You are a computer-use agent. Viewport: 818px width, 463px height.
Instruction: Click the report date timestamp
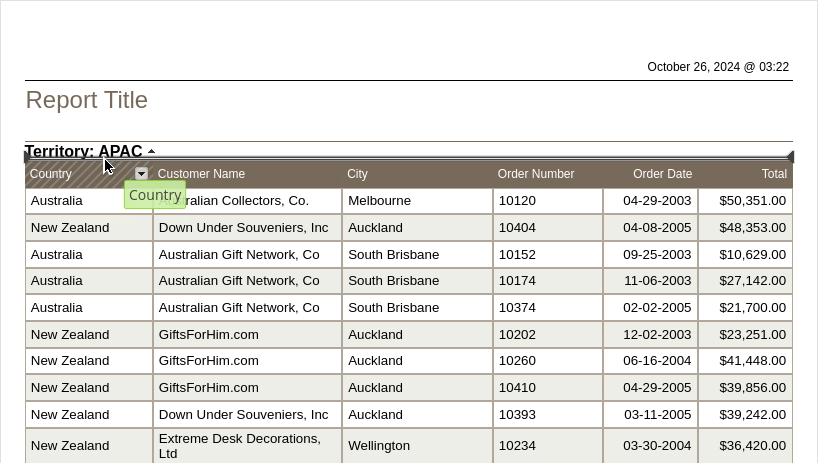click(718, 67)
